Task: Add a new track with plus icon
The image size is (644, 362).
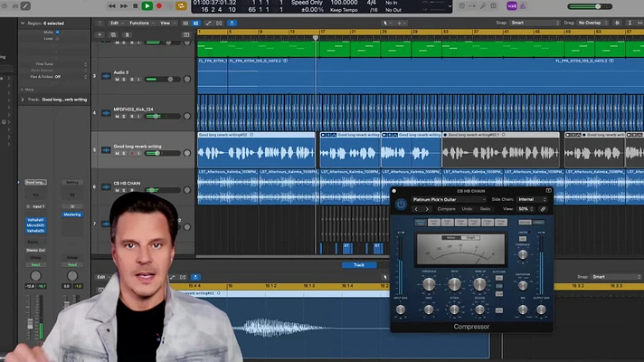Action: coord(99,35)
